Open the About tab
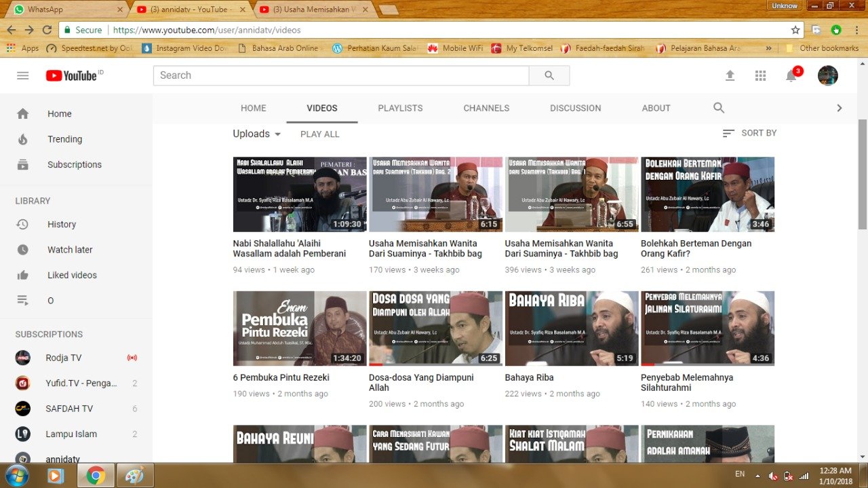Viewport: 868px width, 488px height. [x=656, y=108]
